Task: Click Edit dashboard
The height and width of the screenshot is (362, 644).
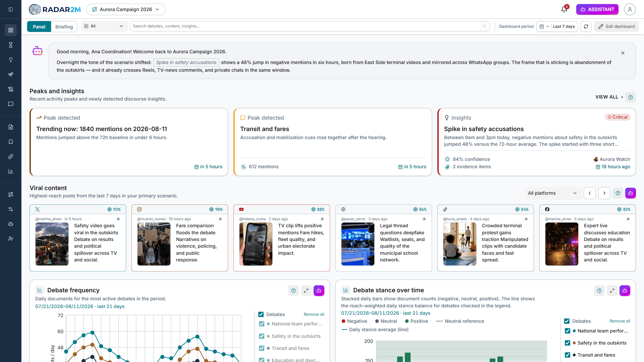Action: [616, 26]
